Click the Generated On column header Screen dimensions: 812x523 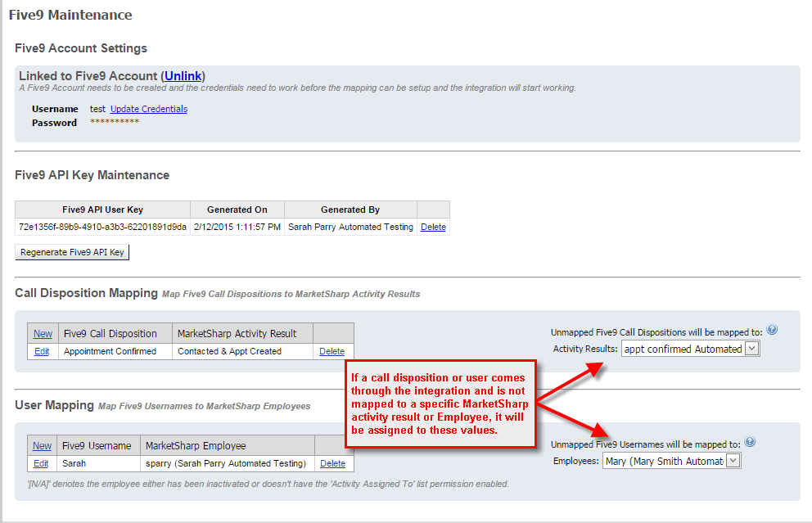tap(237, 210)
